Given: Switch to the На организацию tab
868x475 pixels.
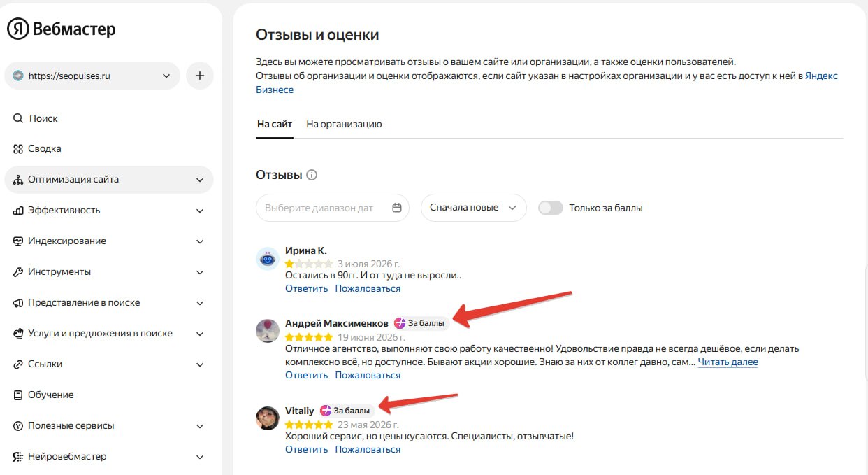Looking at the screenshot, I should coord(344,125).
